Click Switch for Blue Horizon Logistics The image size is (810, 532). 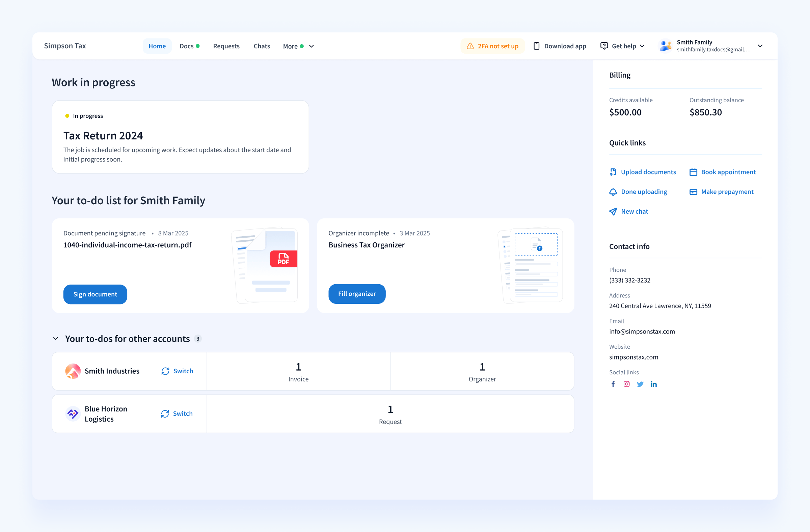click(183, 414)
